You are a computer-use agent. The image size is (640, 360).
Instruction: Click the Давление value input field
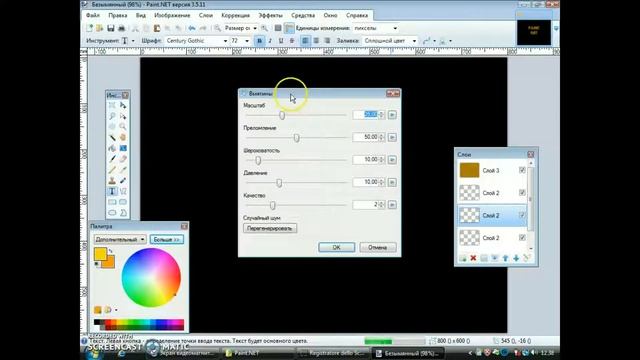[x=366, y=182]
